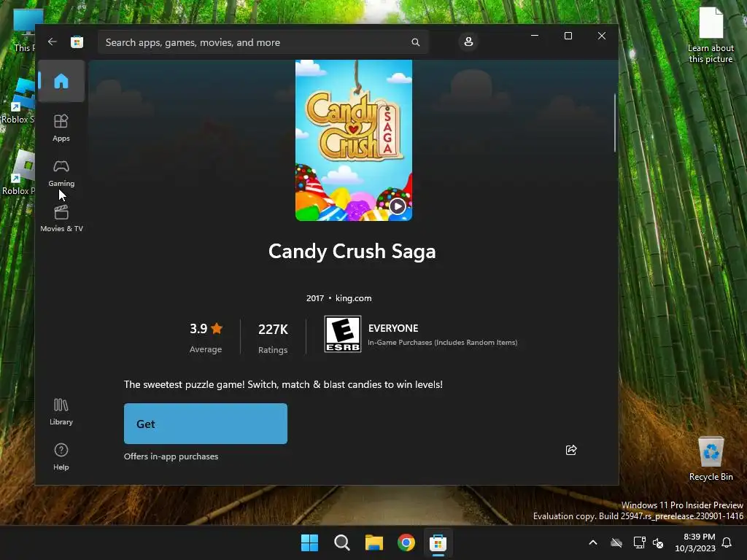This screenshot has width=747, height=560.
Task: Expand hidden system tray icons chevron
Action: [x=593, y=542]
